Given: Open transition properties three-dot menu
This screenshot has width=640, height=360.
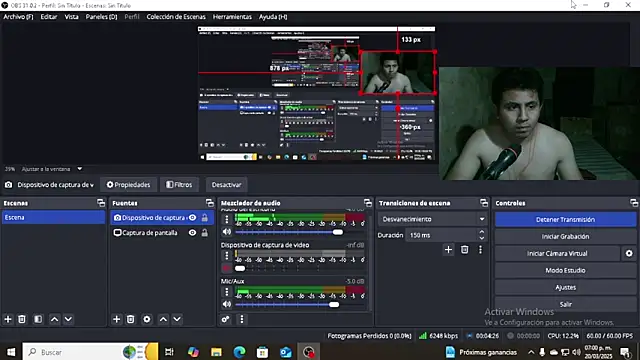Looking at the screenshot, I should (480, 249).
